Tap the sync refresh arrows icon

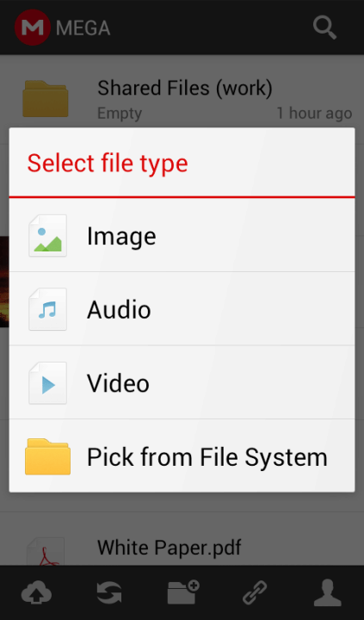tap(109, 593)
